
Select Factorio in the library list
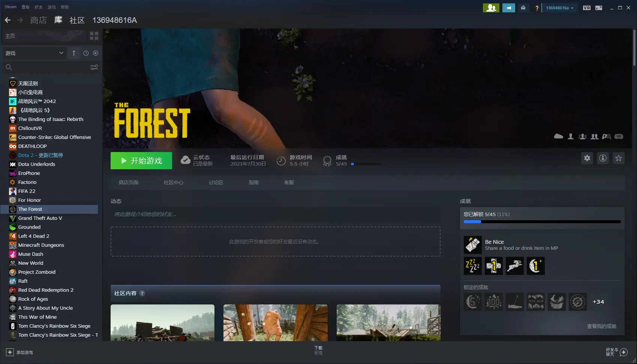pyautogui.click(x=49, y=182)
